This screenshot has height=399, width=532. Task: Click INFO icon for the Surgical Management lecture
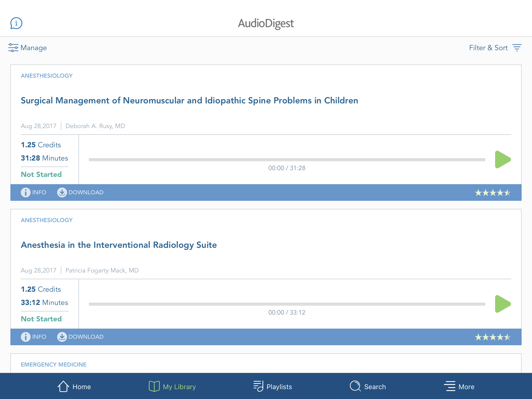[25, 192]
